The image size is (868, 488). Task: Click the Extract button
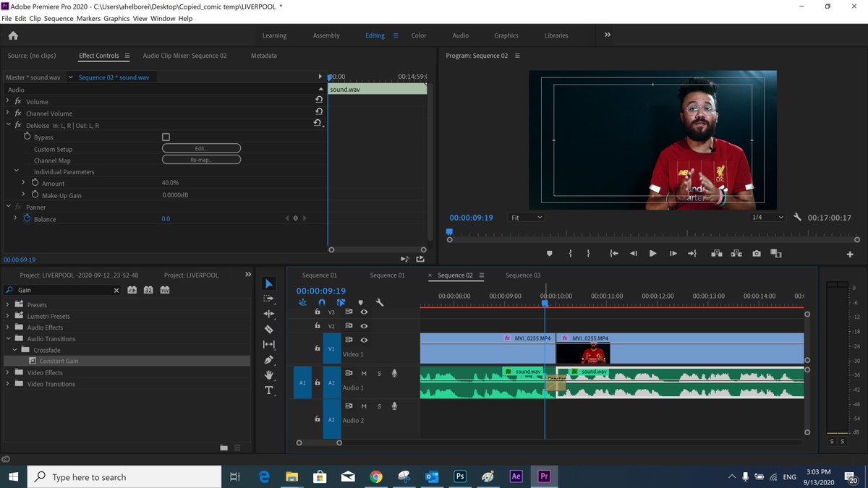click(736, 253)
